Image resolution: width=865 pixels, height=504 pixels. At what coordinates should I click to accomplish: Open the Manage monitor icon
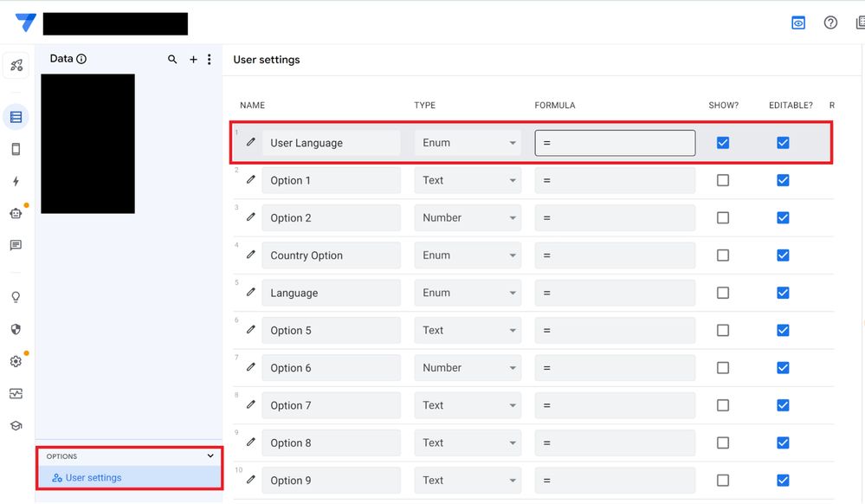[x=16, y=393]
